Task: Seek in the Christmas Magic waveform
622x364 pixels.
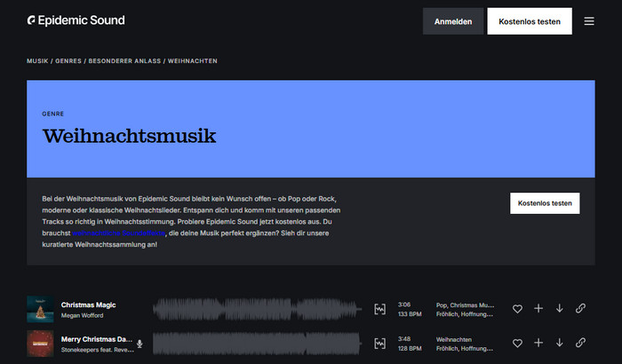Action: [x=257, y=309]
